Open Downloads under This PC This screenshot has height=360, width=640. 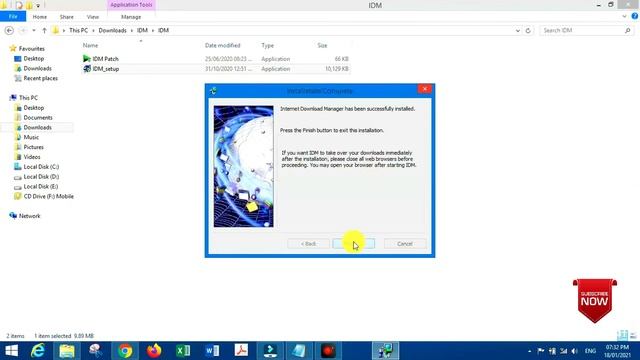[37, 127]
